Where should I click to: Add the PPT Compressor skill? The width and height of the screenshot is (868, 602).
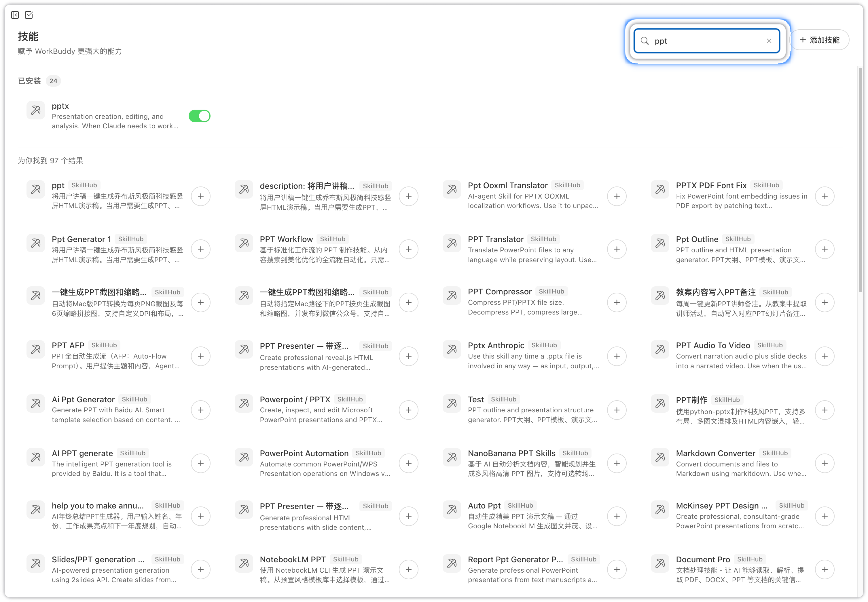(617, 302)
